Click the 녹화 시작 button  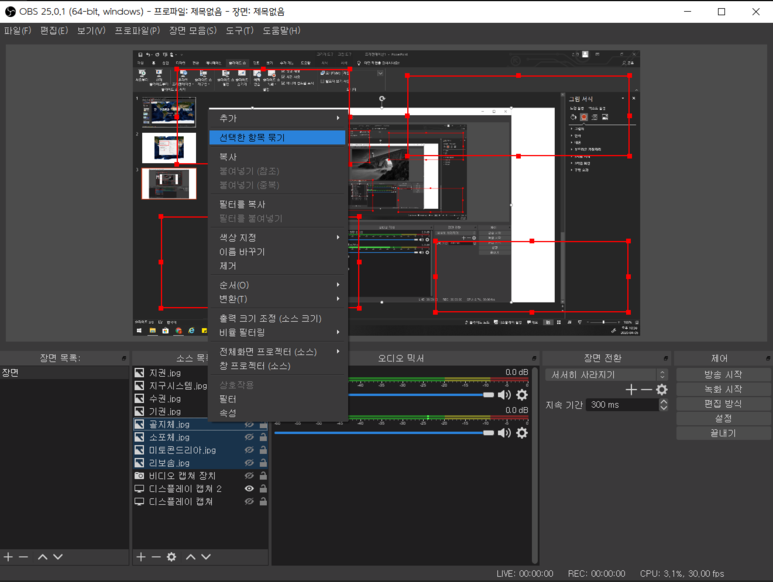coord(723,389)
